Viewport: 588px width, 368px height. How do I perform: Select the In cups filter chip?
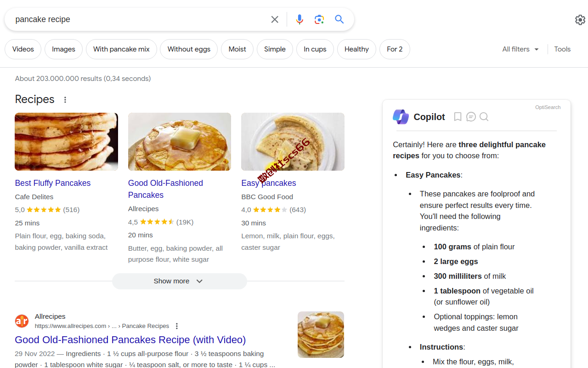(x=315, y=49)
